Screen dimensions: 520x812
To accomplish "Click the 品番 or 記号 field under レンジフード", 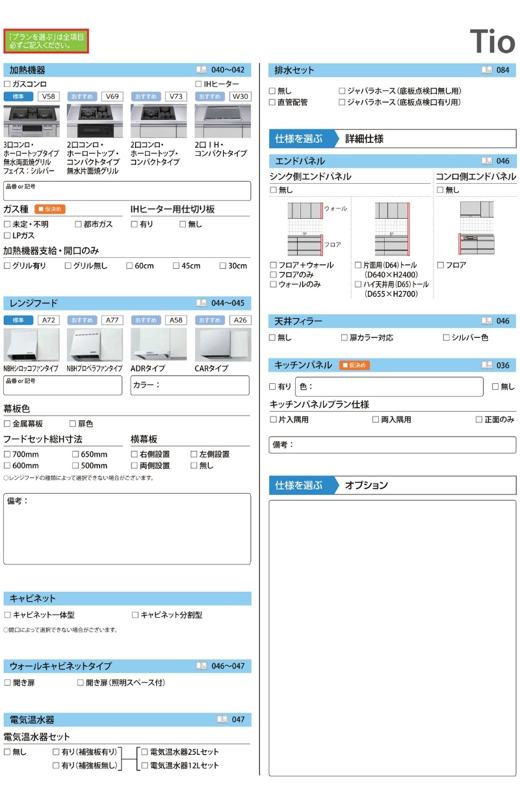I will click(62, 385).
